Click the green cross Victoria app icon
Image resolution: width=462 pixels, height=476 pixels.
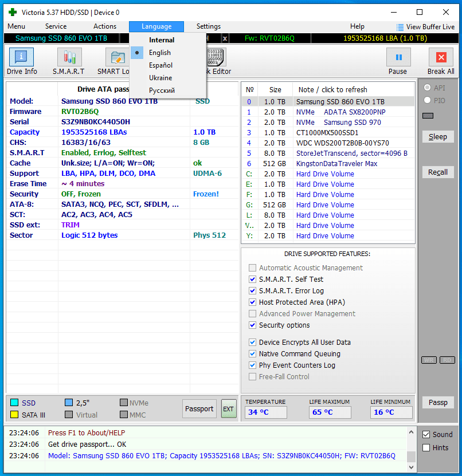[13, 12]
